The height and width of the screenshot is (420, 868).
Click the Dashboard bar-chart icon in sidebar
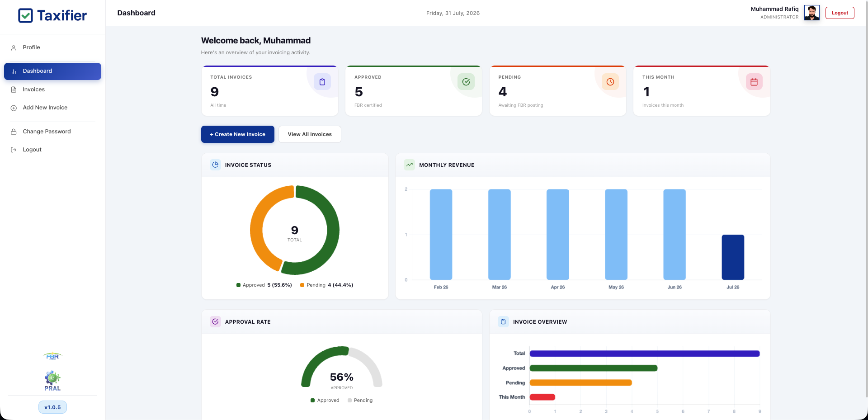pos(14,71)
